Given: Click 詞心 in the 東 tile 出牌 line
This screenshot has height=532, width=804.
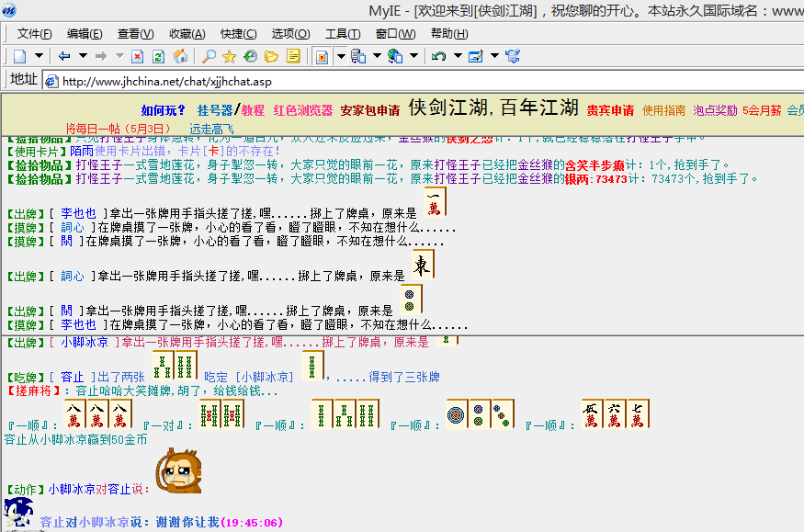Looking at the screenshot, I should [x=73, y=276].
